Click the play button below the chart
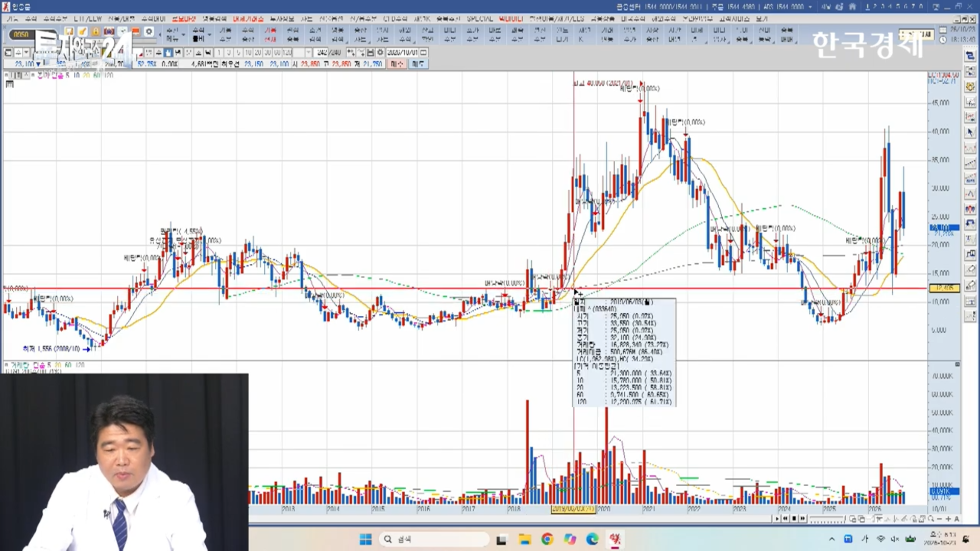 click(x=777, y=518)
